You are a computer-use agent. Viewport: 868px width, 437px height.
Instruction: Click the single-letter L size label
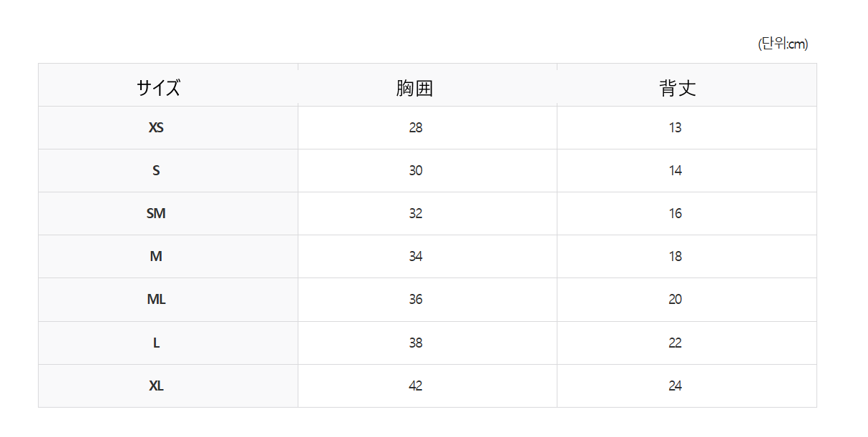[156, 343]
